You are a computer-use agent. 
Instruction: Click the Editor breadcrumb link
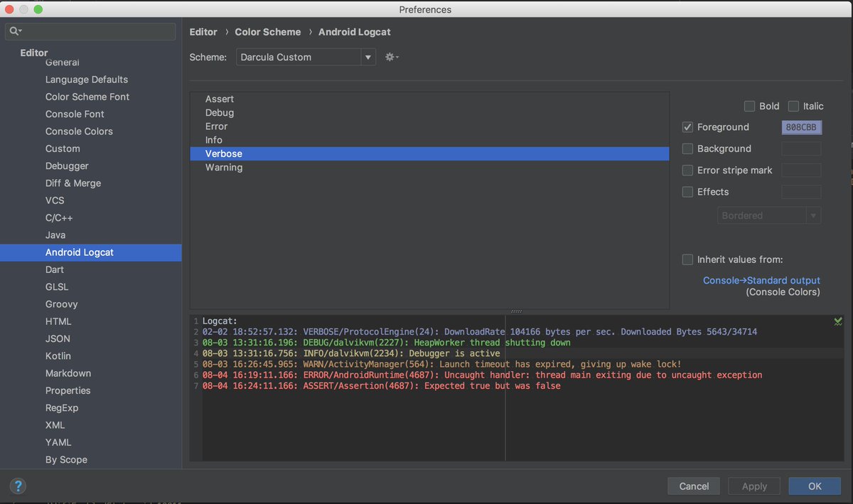pos(203,32)
